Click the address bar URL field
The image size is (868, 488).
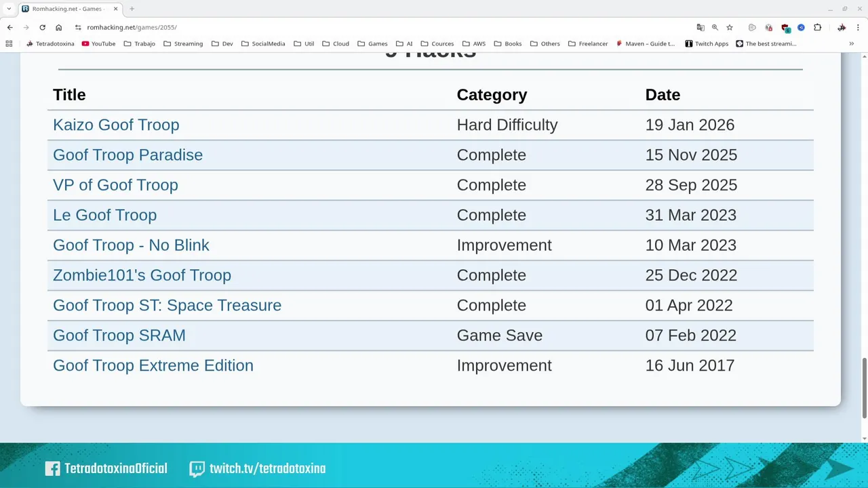pos(380,27)
